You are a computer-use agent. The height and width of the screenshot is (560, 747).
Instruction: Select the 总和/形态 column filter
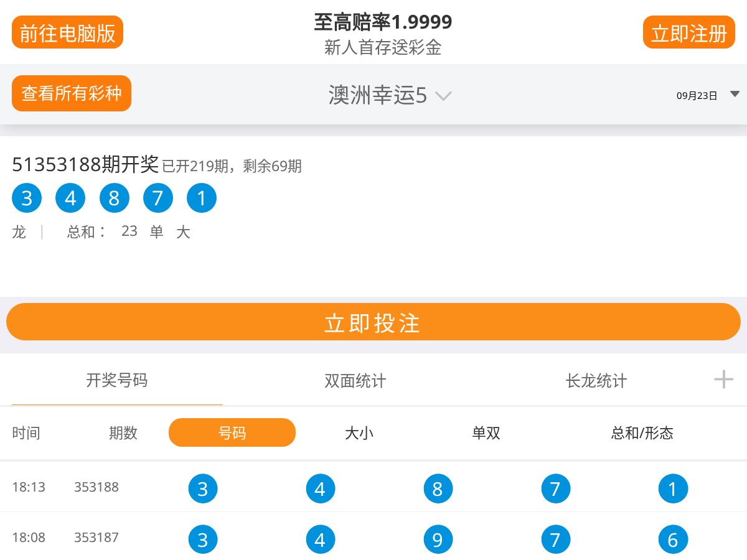642,433
